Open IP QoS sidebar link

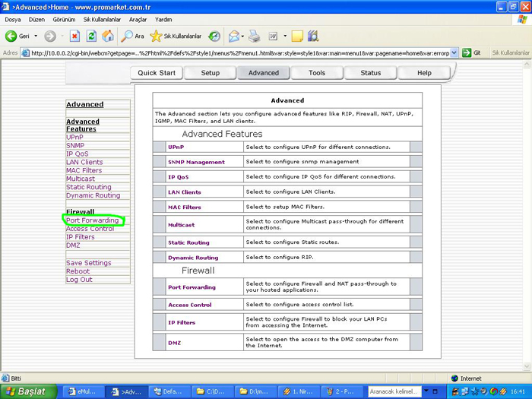click(x=78, y=154)
